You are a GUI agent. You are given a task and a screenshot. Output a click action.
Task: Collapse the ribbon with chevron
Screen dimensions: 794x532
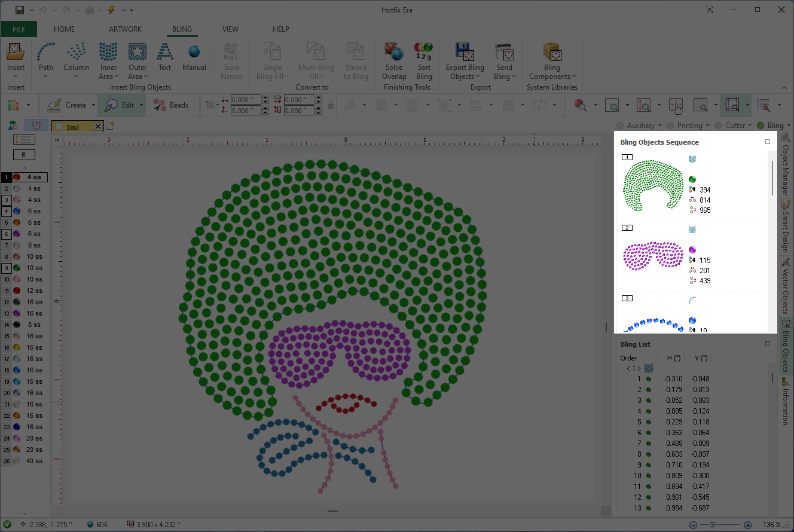[x=784, y=87]
